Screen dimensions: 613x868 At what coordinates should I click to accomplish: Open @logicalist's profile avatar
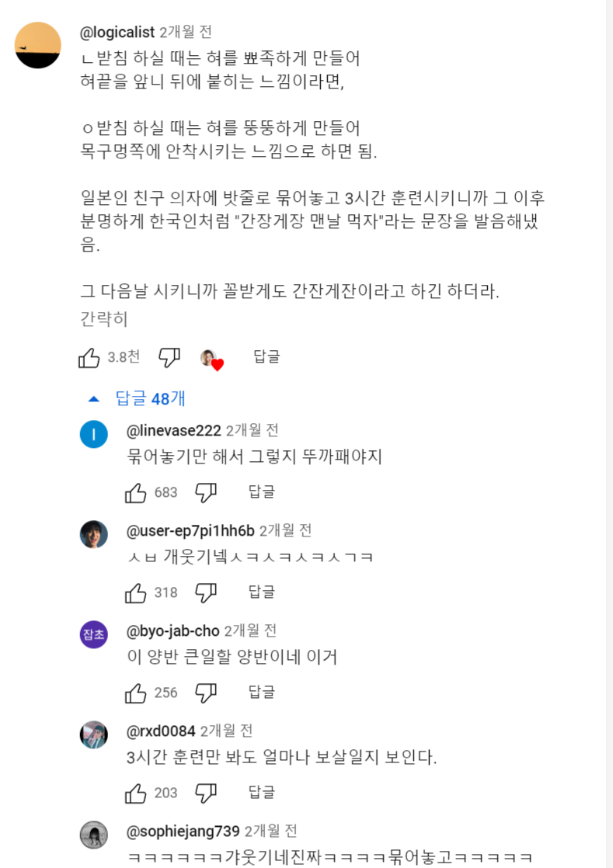pos(38,45)
